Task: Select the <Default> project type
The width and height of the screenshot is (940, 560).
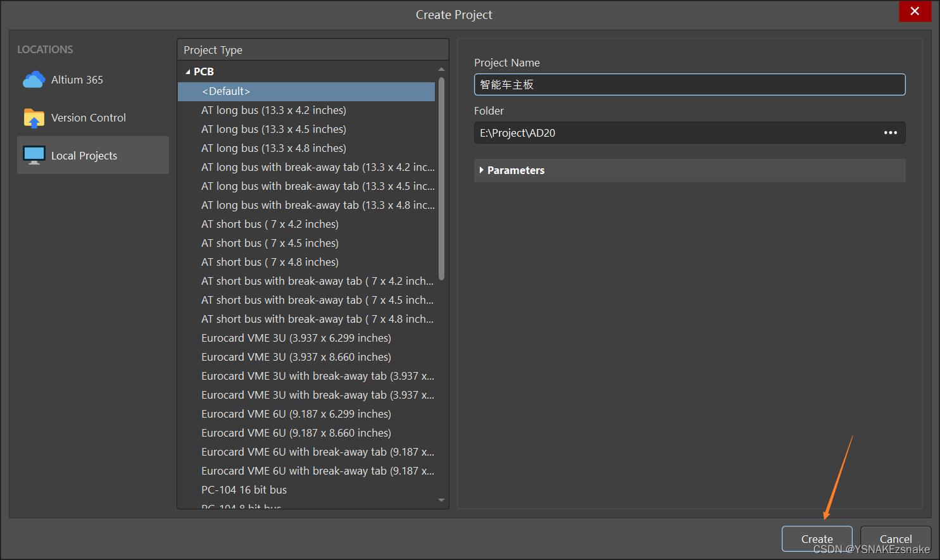Action: click(x=306, y=91)
